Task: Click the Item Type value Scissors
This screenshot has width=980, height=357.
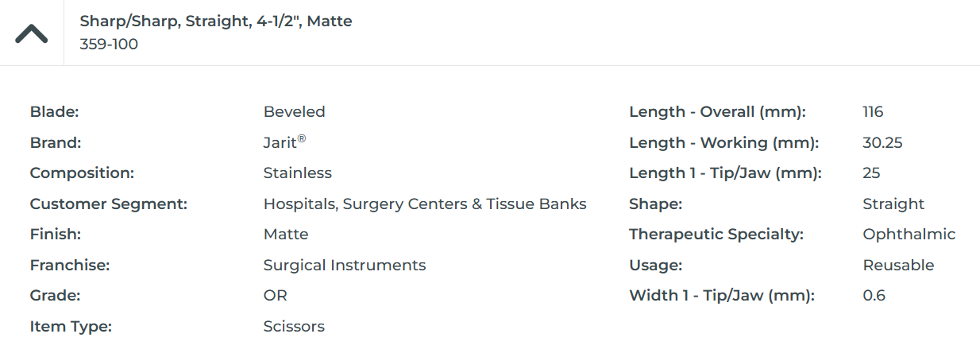Action: (x=294, y=327)
